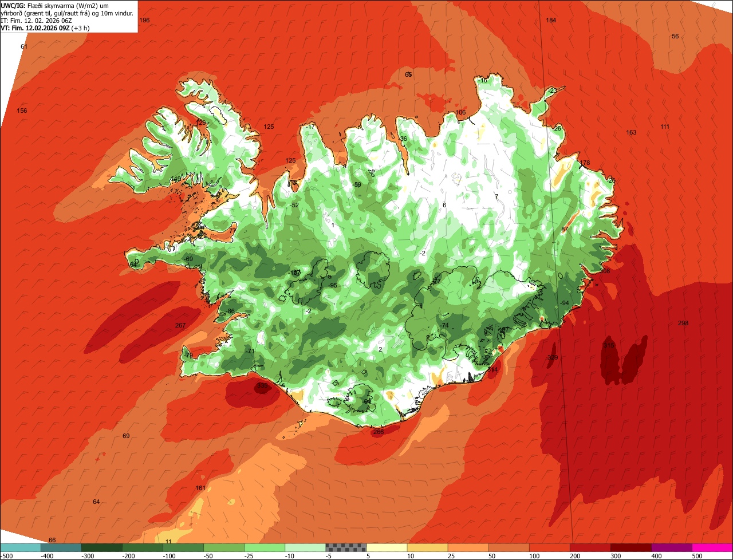
Task: Click the '79' value on the Reykjanes peninsula
Action: [190, 355]
